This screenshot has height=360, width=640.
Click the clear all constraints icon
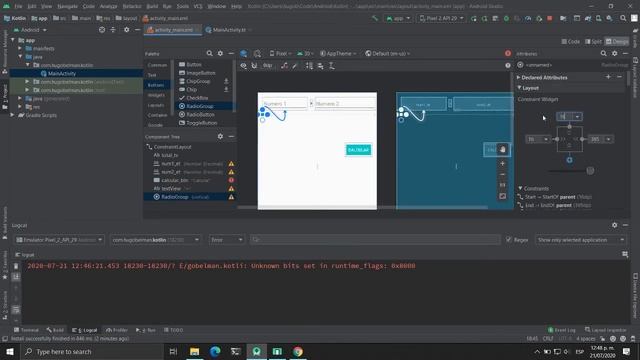pyautogui.click(x=284, y=66)
